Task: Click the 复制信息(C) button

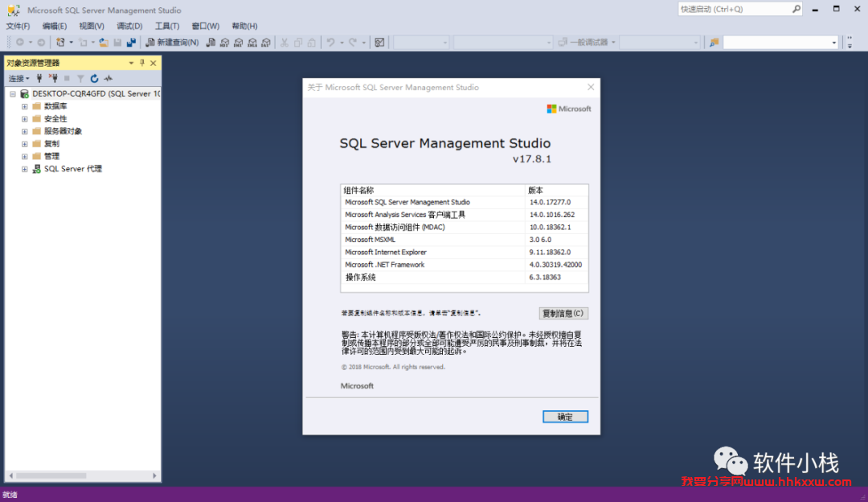Action: click(563, 313)
